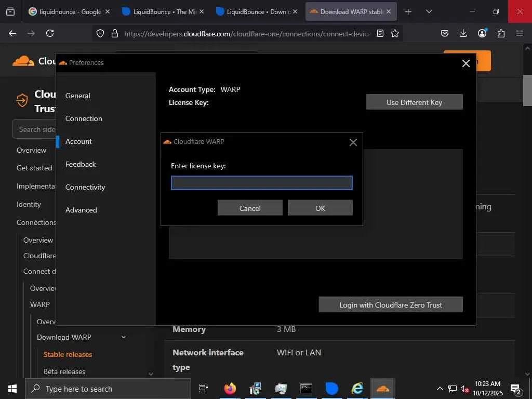Click the muted volume tray icon
Screen dimensions: 532x399
[x=464, y=389]
